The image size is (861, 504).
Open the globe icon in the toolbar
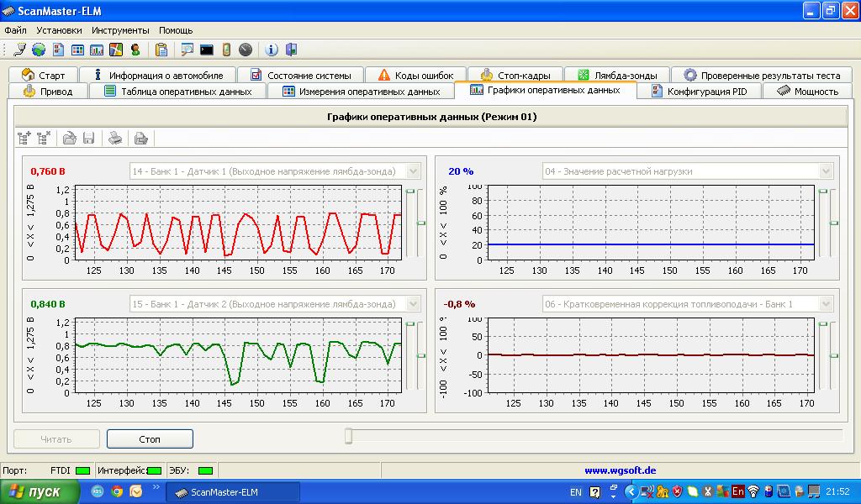39,50
